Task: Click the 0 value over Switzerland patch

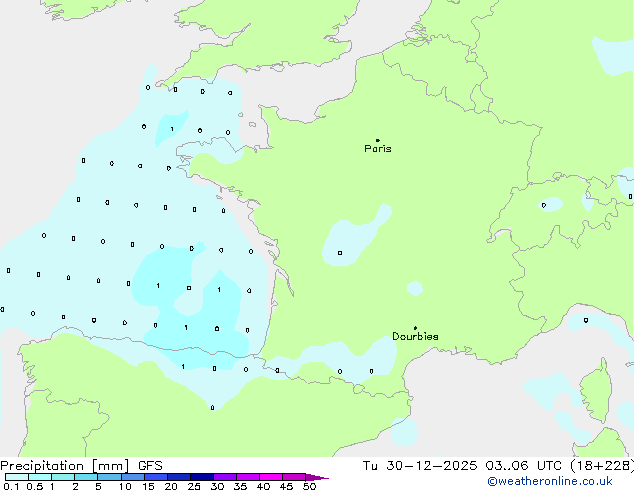Action: tap(544, 205)
